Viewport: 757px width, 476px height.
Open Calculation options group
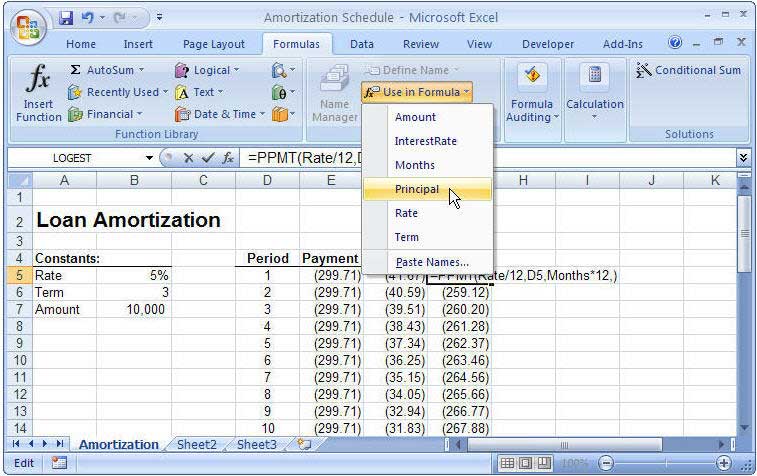(595, 94)
